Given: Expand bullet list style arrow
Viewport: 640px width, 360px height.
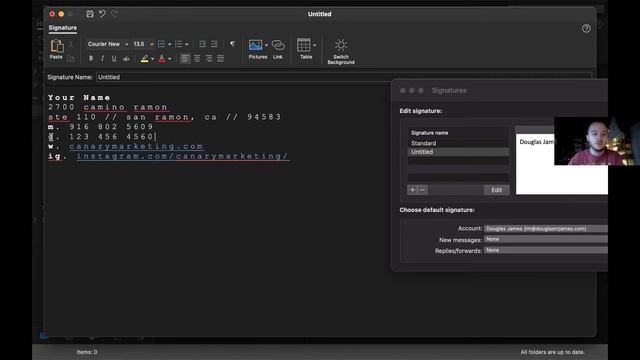Looking at the screenshot, I should (169, 44).
